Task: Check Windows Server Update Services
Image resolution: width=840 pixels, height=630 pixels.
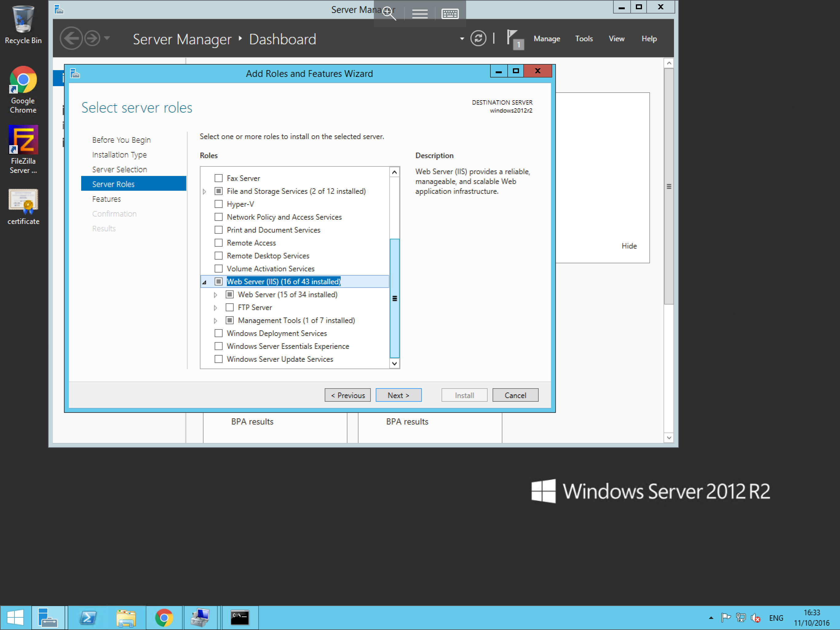Action: [218, 359]
